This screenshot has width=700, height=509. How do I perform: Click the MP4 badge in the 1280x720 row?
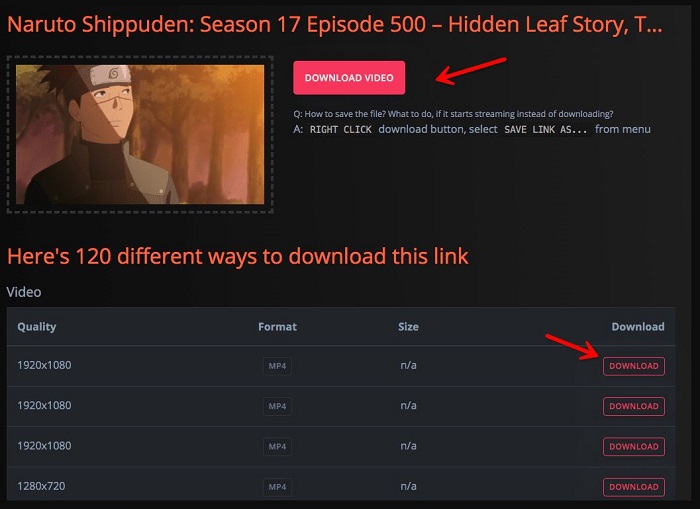[x=277, y=487]
